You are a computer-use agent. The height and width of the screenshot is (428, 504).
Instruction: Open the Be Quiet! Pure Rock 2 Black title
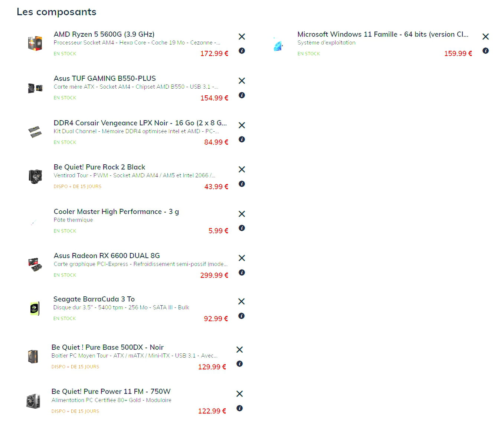(x=99, y=167)
